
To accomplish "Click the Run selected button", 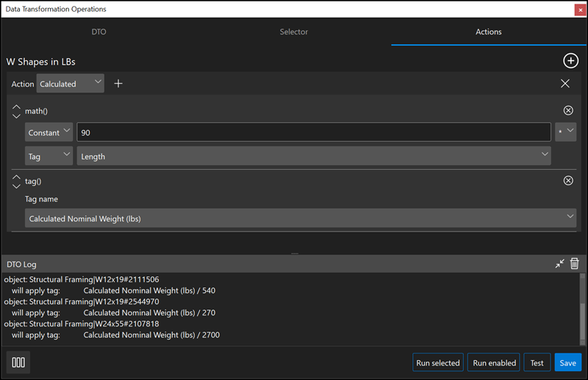I will pos(438,362).
